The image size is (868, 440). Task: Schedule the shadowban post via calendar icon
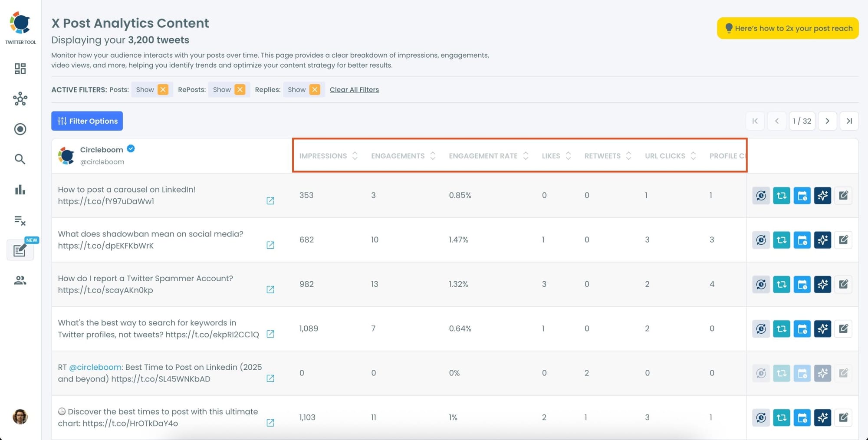point(802,240)
